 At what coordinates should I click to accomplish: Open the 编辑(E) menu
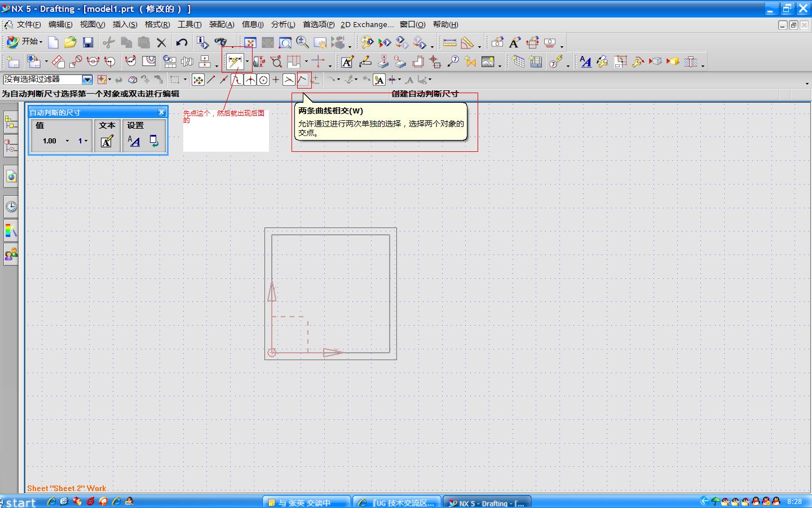click(x=60, y=24)
